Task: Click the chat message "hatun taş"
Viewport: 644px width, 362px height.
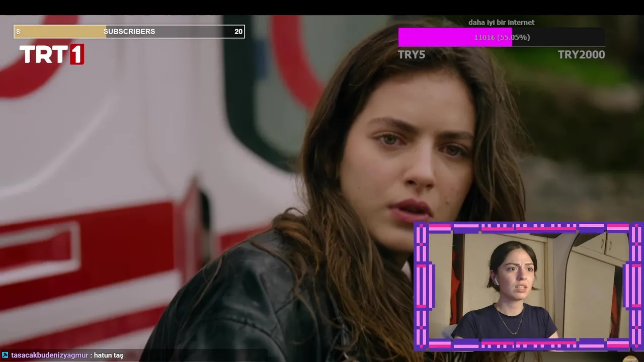Action: pyautogui.click(x=109, y=355)
